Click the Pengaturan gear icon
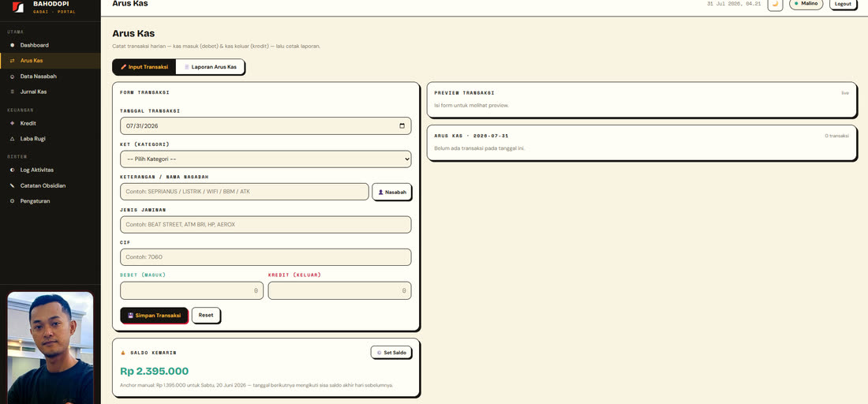Screen dimensions: 868x404 12,201
